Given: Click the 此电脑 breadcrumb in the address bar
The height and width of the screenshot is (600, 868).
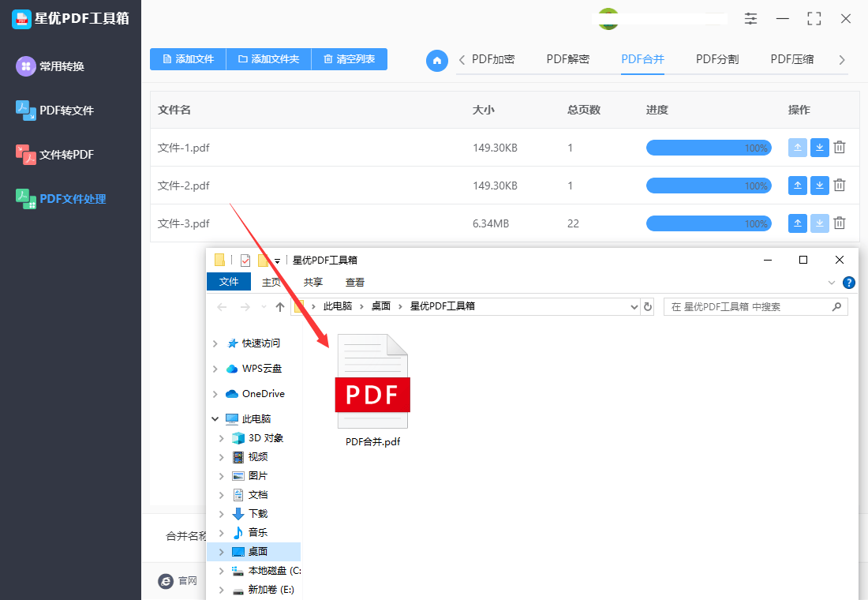Looking at the screenshot, I should 338,306.
